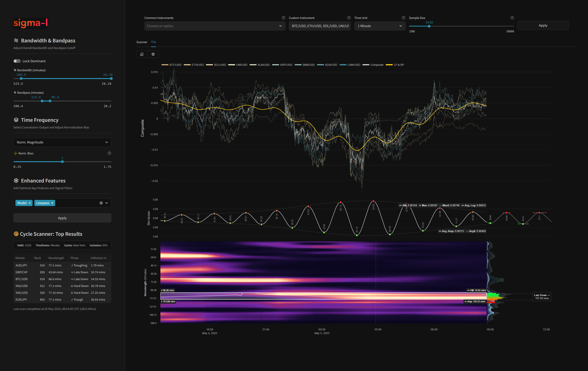Click the Norm. Bias slider handle

coord(62,162)
